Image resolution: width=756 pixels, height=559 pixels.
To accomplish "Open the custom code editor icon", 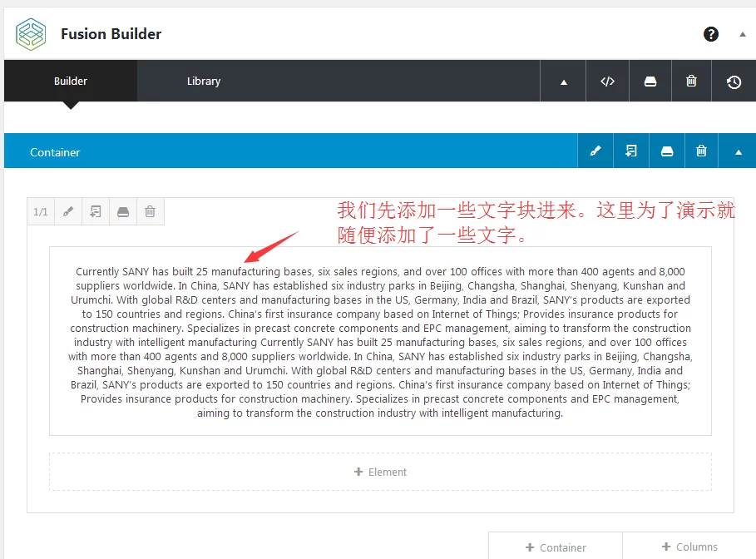I will coord(607,81).
